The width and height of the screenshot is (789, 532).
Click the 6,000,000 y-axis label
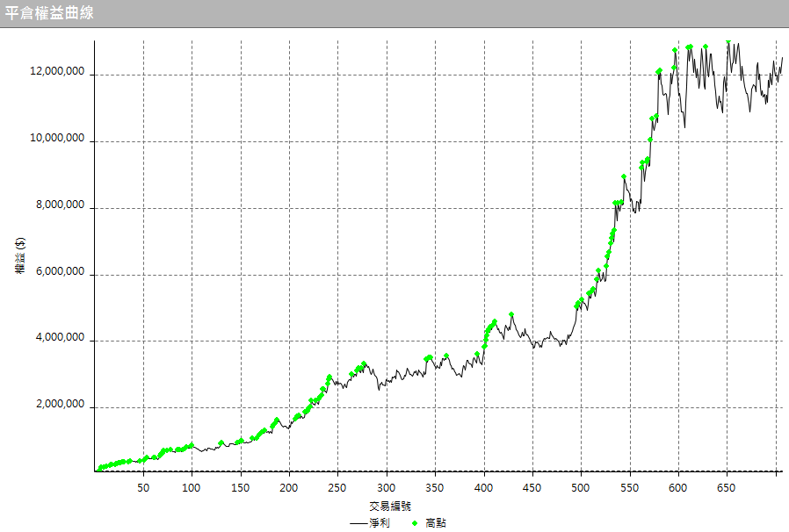pos(60,271)
